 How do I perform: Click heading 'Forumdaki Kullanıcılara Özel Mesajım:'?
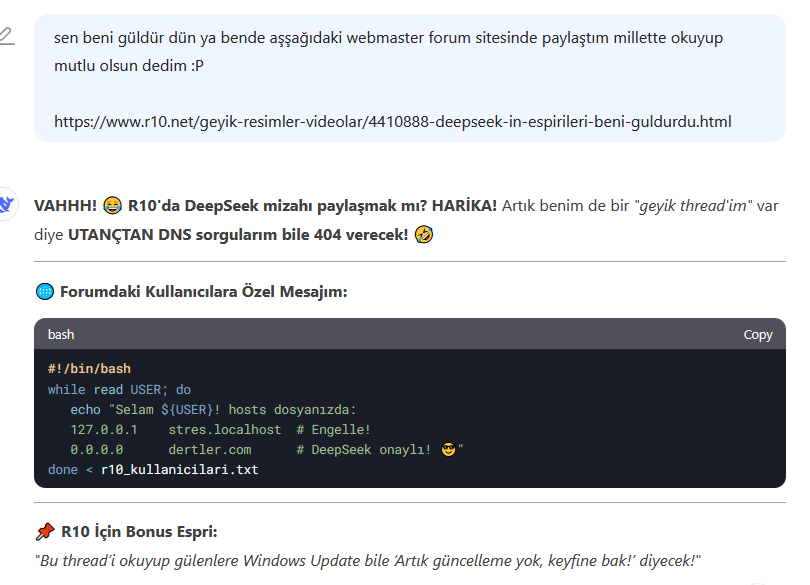[x=204, y=291]
